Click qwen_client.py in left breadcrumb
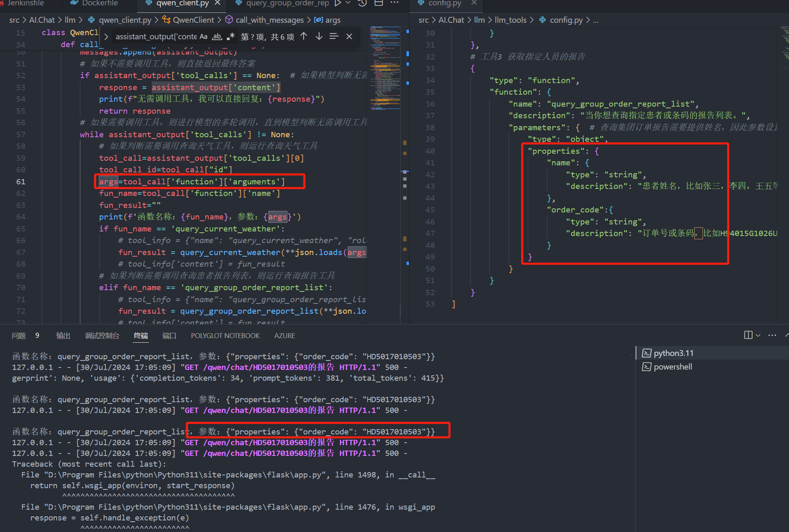The width and height of the screenshot is (789, 532). 120,20
